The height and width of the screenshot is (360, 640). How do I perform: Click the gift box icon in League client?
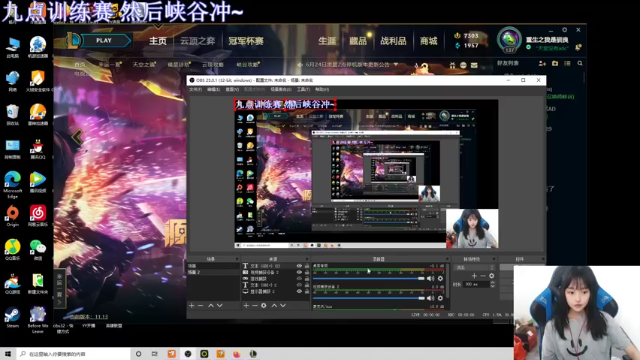click(x=452, y=65)
